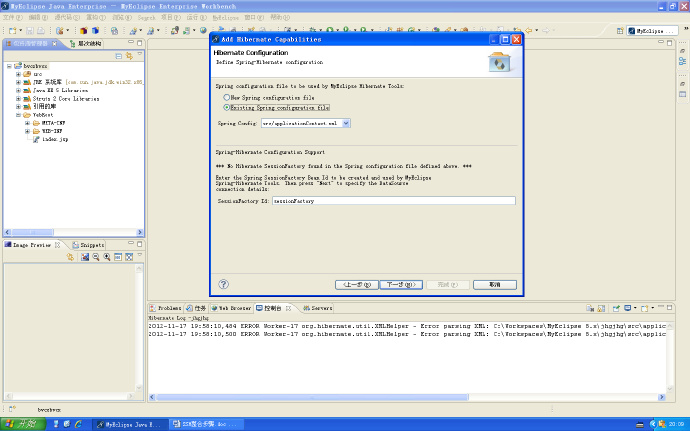
Task: Switch to the hierarchy tab beside package explorer
Action: pos(86,44)
